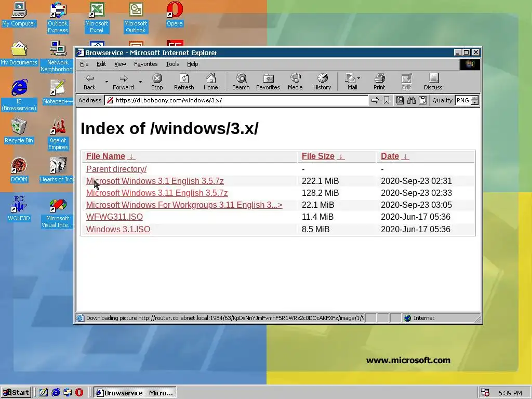Click the Discuss toolbar button
This screenshot has width=532, height=399.
click(x=433, y=82)
